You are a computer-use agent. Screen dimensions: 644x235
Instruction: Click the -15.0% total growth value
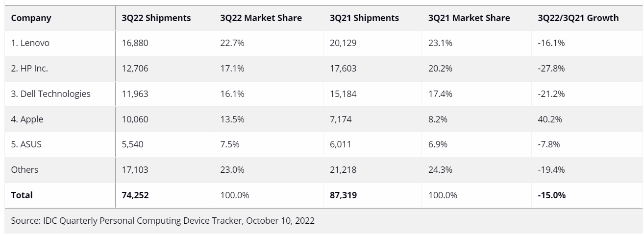coord(551,195)
